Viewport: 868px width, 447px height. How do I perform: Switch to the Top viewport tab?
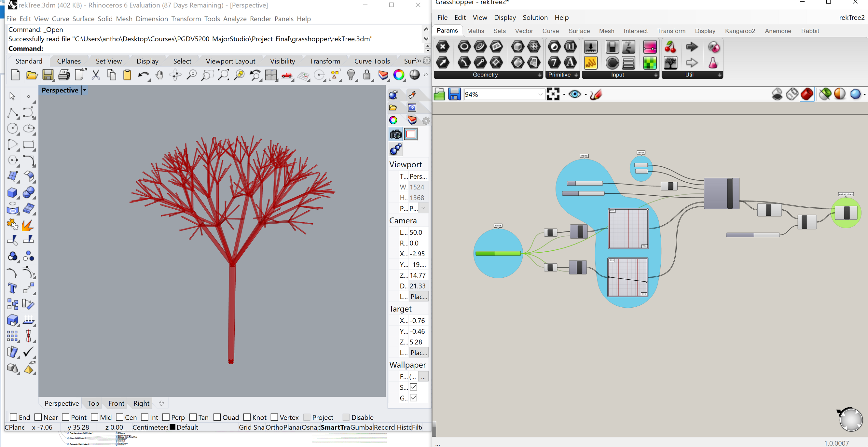[x=93, y=403]
